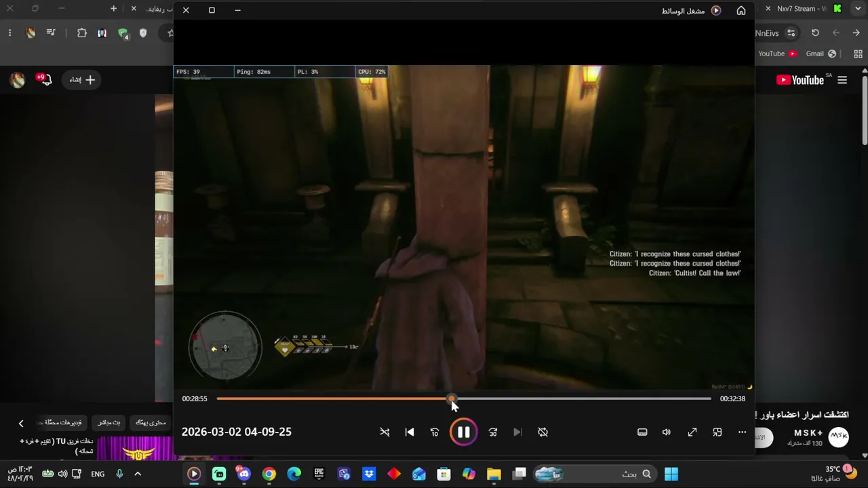The width and height of the screenshot is (868, 488).
Task: Switch ENG input language in tray
Action: pos(98,474)
